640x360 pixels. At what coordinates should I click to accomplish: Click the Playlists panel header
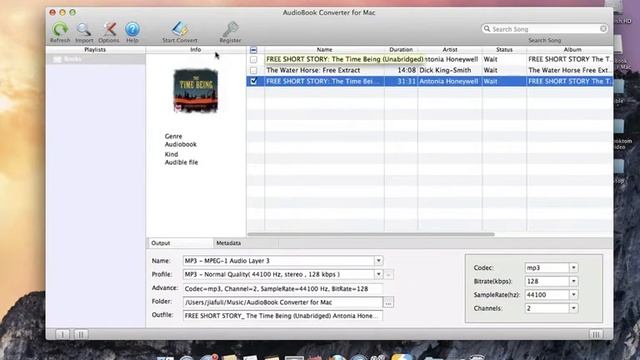[x=95, y=49]
